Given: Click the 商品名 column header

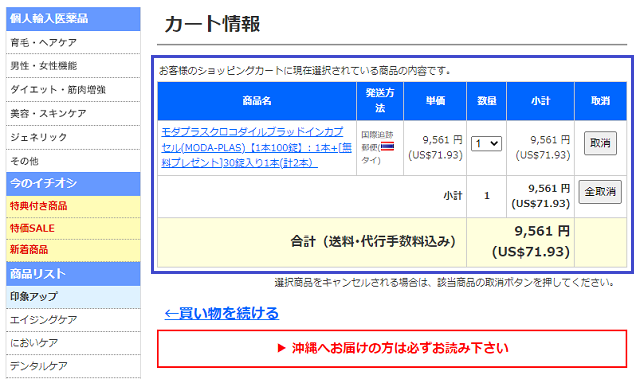Looking at the screenshot, I should [x=257, y=101].
